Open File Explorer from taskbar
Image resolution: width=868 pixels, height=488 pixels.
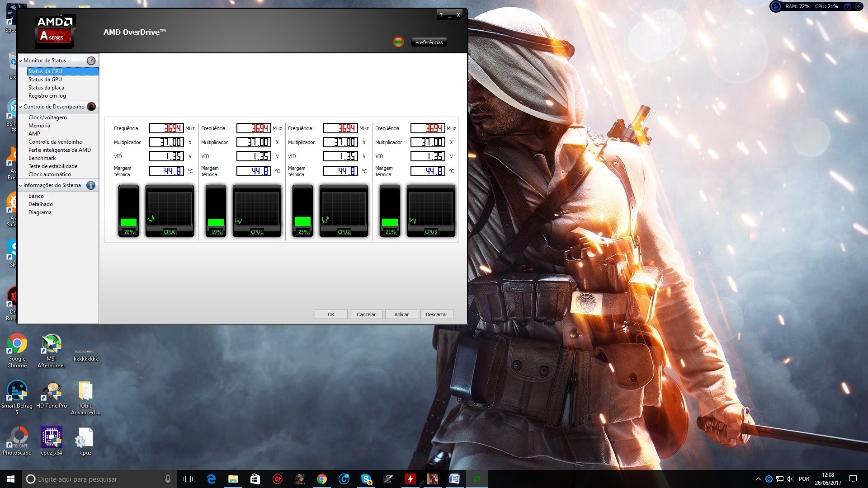click(x=233, y=479)
